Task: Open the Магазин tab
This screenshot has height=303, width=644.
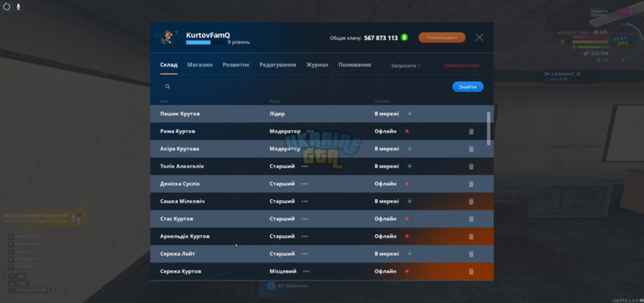Action: pos(200,65)
